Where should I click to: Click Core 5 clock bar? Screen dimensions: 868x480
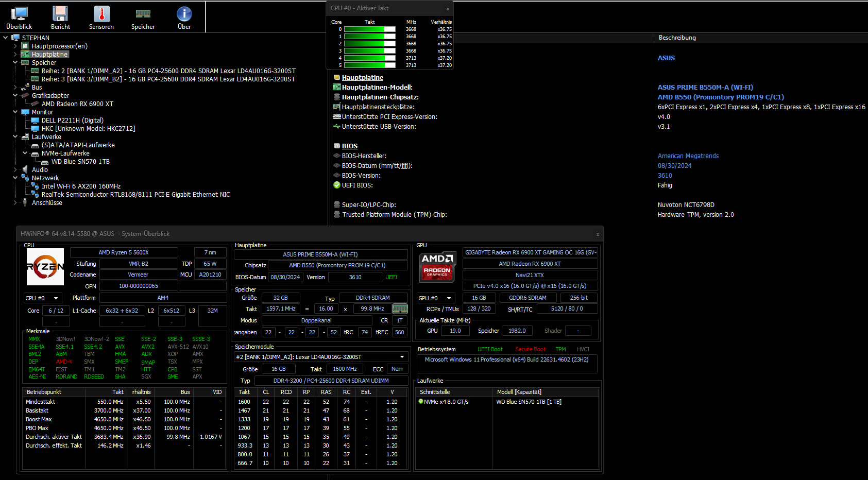tap(370, 65)
